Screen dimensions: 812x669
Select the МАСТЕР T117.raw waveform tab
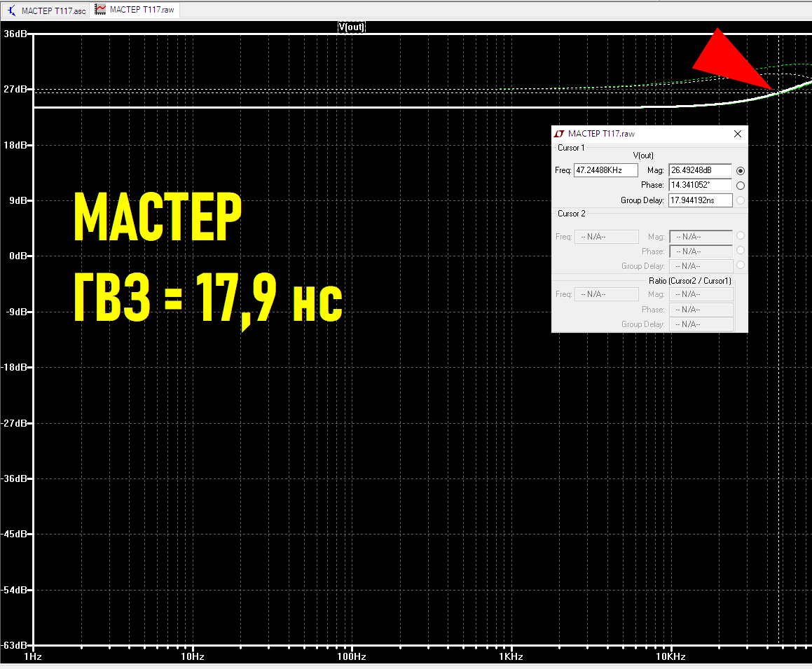coord(135,10)
